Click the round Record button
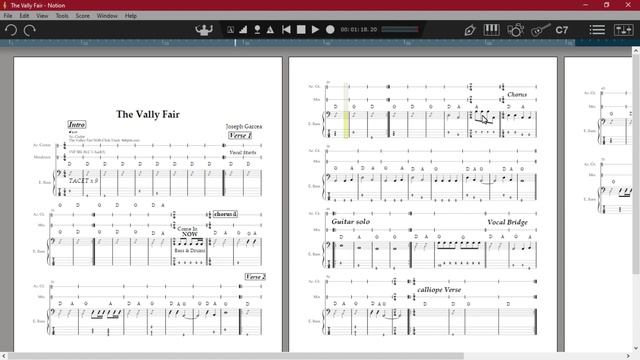Image resolution: width=640 pixels, height=360 pixels. coord(330,29)
